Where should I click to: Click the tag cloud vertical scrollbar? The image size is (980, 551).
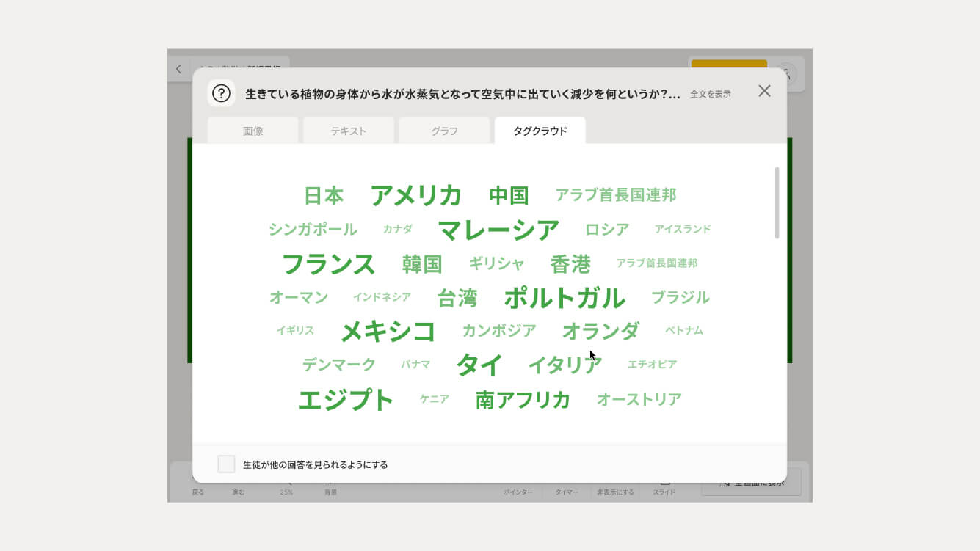777,203
